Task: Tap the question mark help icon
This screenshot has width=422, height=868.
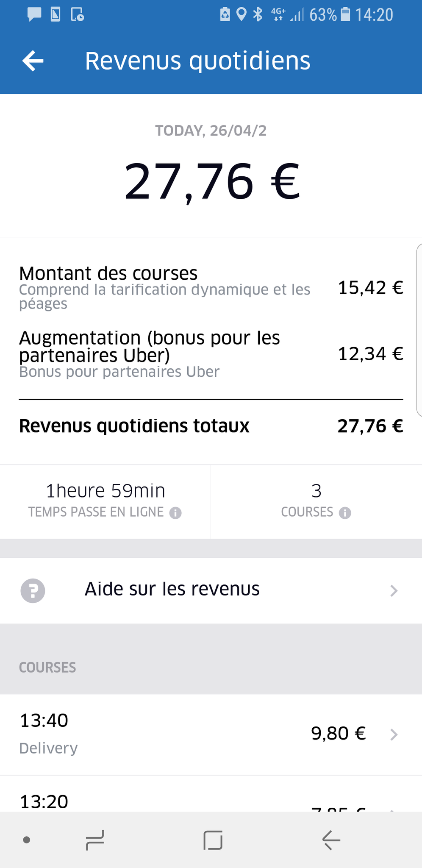Action: point(33,590)
